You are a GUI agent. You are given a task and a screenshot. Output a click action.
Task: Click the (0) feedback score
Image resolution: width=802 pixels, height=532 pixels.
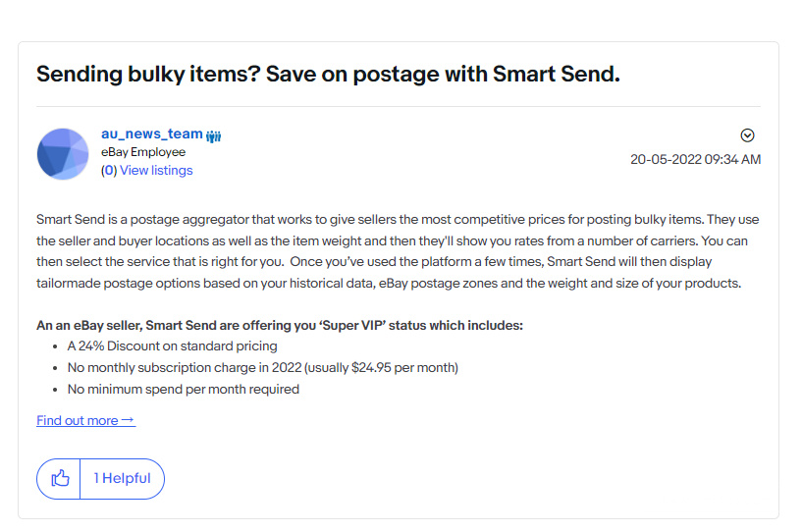109,171
